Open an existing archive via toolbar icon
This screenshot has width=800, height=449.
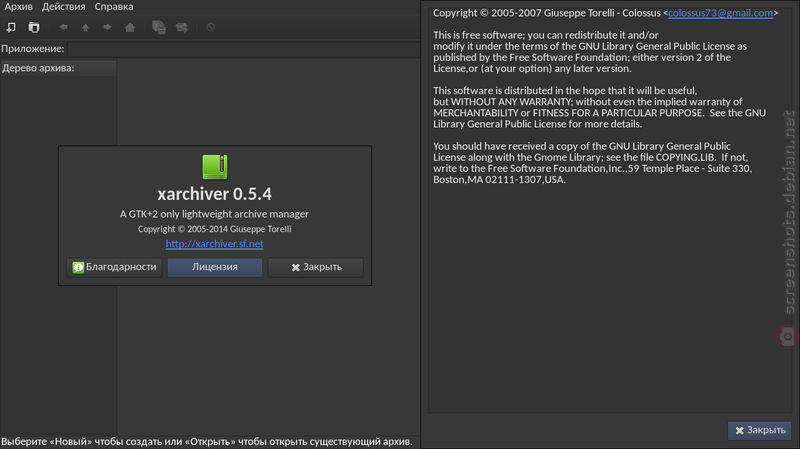click(x=34, y=27)
